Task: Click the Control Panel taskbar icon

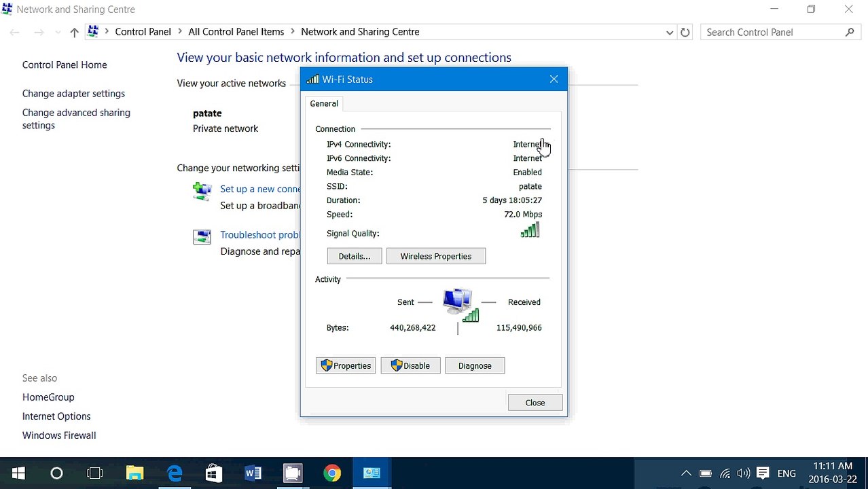Action: (372, 473)
